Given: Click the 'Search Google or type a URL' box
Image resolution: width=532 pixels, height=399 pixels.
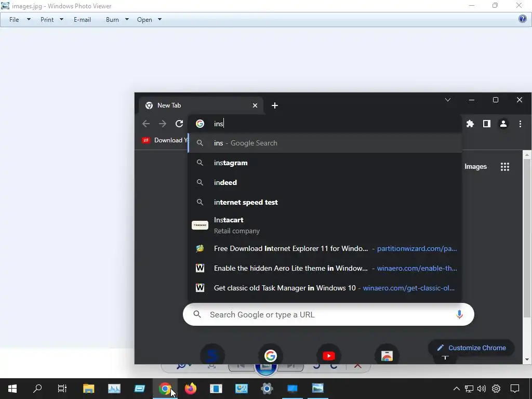Looking at the screenshot, I should (x=328, y=314).
